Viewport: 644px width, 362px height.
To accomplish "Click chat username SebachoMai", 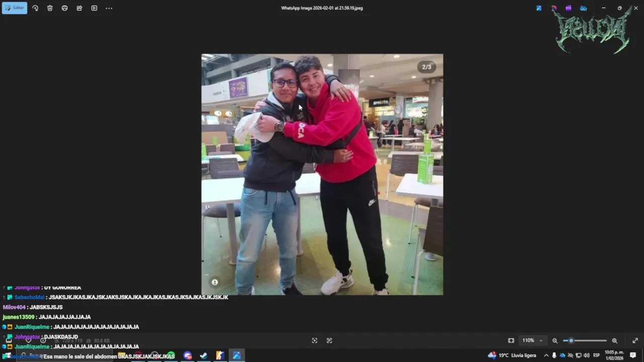I will [x=29, y=297].
